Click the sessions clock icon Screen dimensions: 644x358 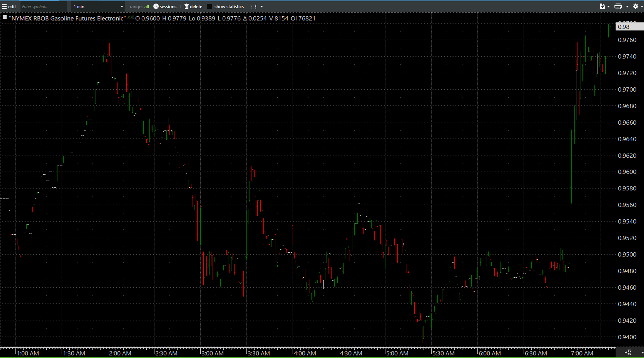(x=156, y=7)
